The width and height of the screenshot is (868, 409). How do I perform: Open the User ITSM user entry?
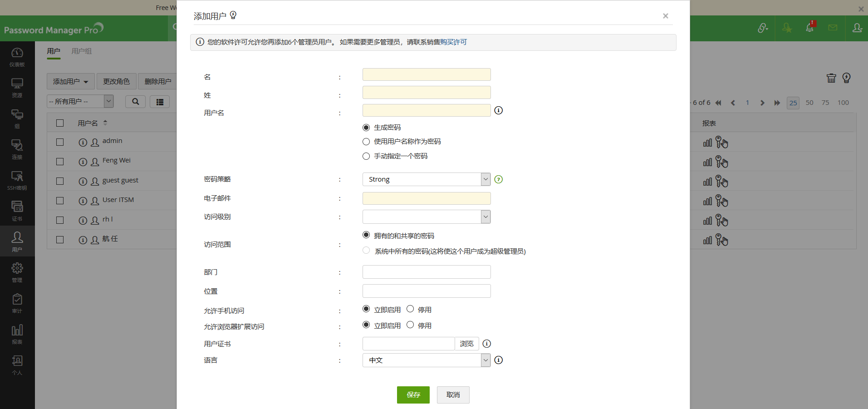pos(118,200)
